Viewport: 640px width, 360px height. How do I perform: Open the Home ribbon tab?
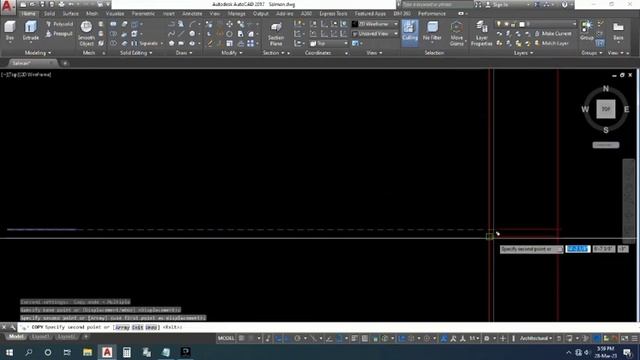click(28, 13)
